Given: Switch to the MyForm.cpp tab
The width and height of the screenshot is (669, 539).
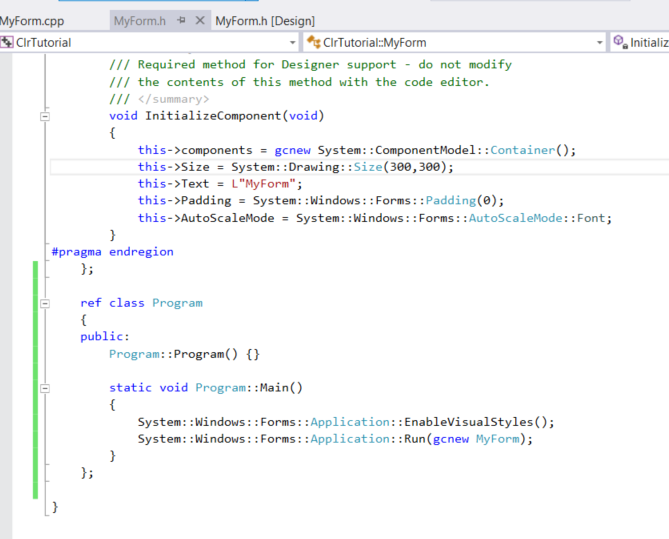Looking at the screenshot, I should click(32, 20).
